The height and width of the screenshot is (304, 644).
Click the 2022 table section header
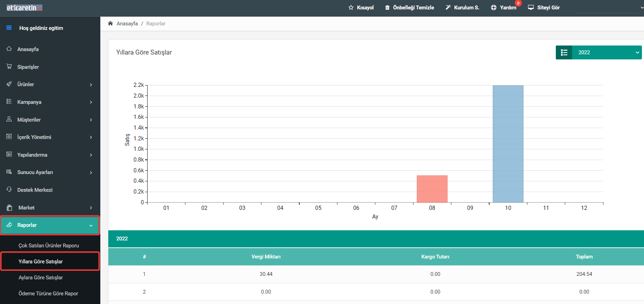[376, 239]
